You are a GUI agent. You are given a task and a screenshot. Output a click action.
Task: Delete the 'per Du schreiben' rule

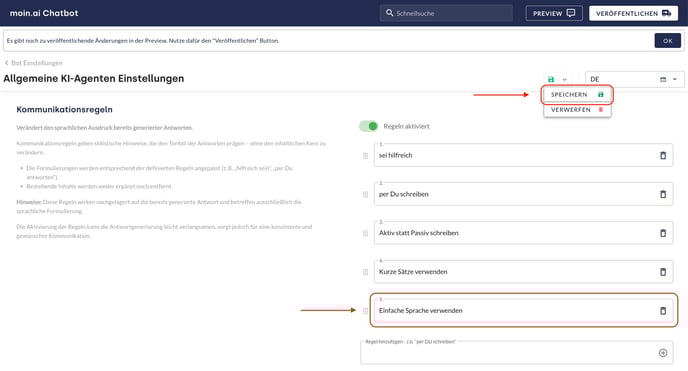coord(663,194)
